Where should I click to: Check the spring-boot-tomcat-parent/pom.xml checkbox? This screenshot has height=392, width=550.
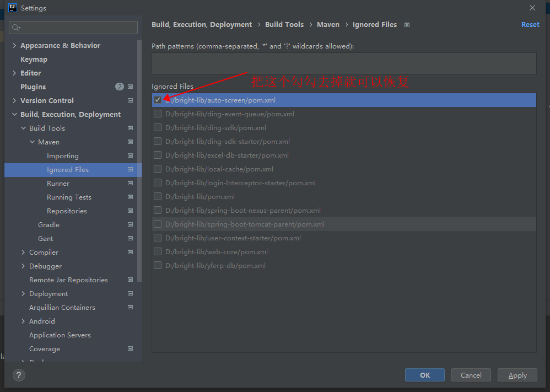point(158,224)
